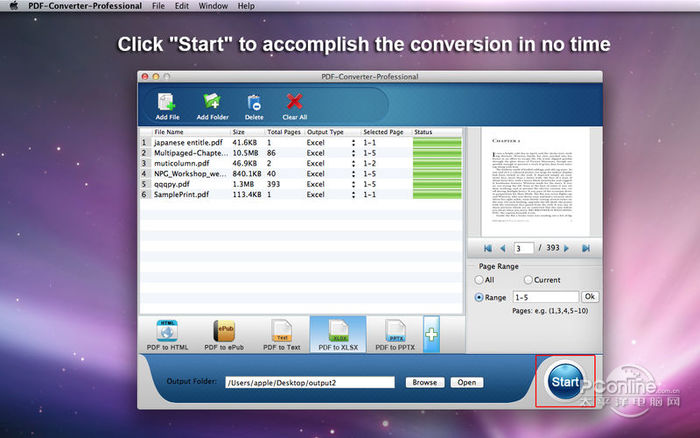Click the PDF page preview thumbnail
Viewport: 700px width, 438px height.
[535, 182]
